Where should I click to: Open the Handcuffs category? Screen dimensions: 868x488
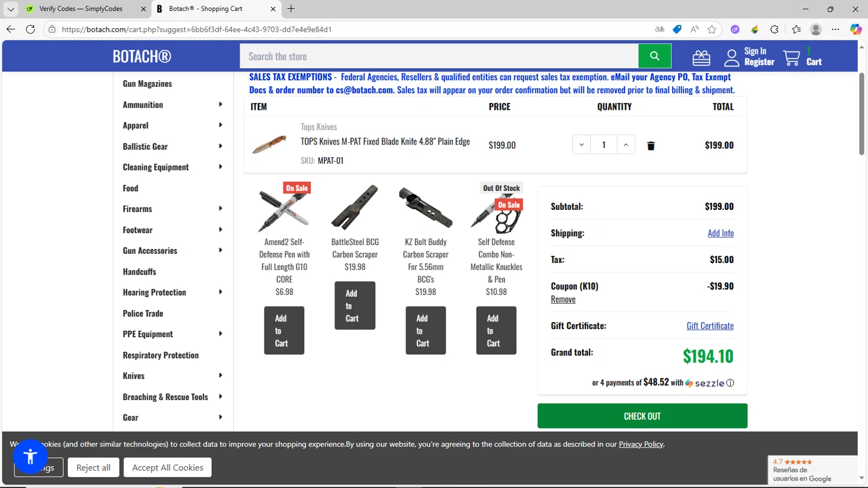[139, 272]
